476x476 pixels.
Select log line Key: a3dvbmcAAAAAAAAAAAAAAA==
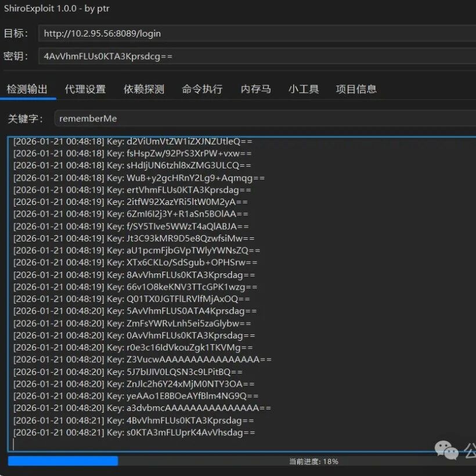point(142,408)
